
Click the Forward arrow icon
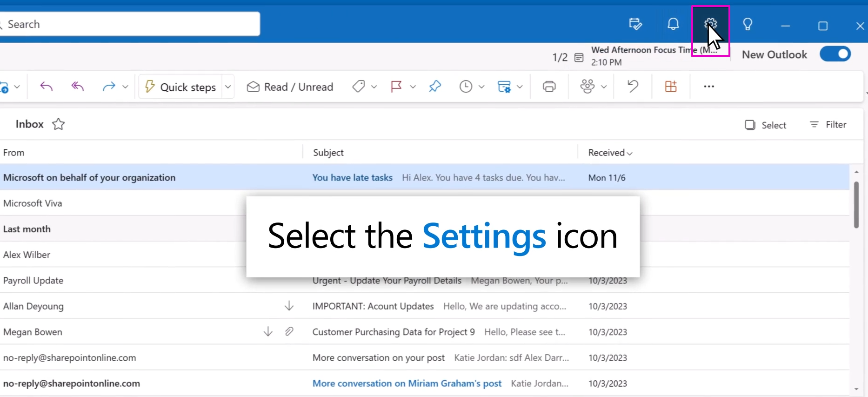pos(108,87)
